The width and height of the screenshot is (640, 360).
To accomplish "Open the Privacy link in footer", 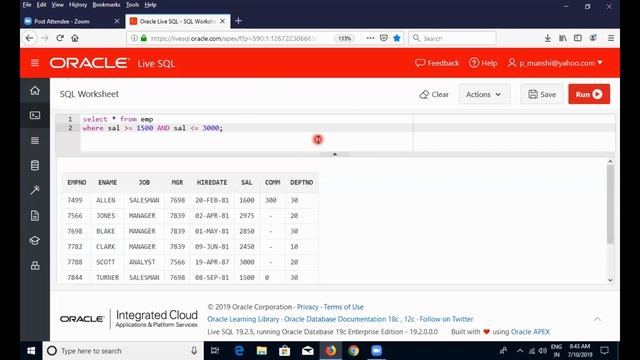I will pyautogui.click(x=307, y=307).
